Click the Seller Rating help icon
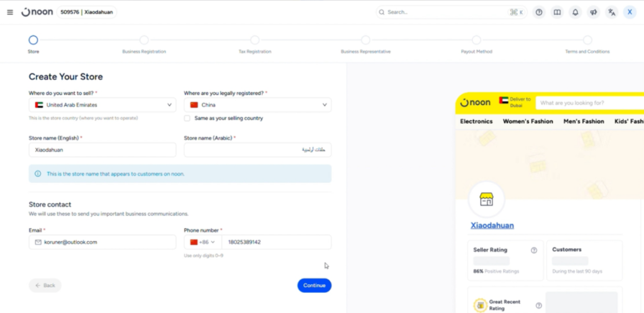The image size is (644, 313). pos(534,250)
